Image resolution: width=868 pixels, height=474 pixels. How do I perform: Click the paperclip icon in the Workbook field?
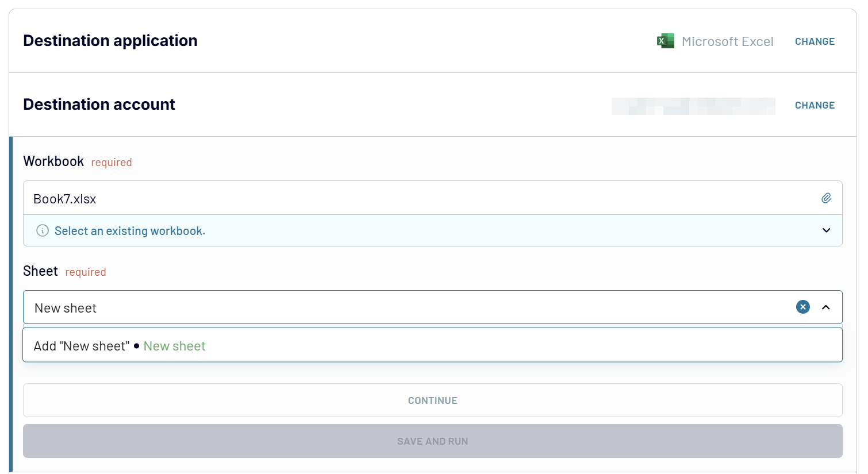click(x=827, y=198)
